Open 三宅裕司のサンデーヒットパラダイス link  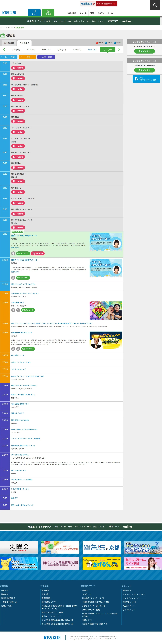(25, 293)
